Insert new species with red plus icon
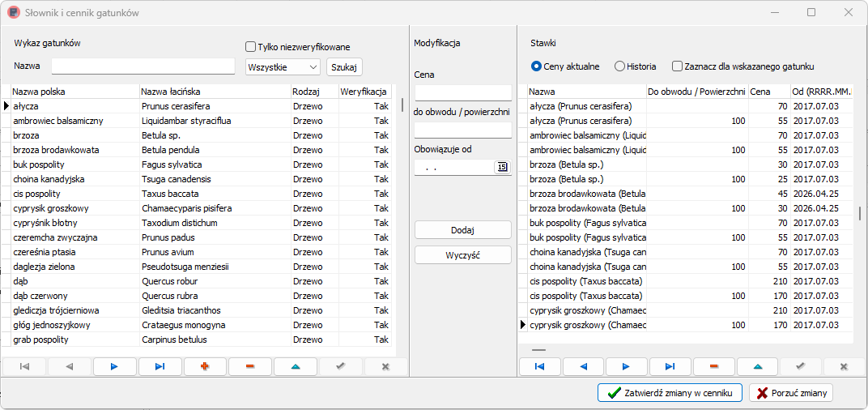Image resolution: width=868 pixels, height=410 pixels. click(205, 366)
